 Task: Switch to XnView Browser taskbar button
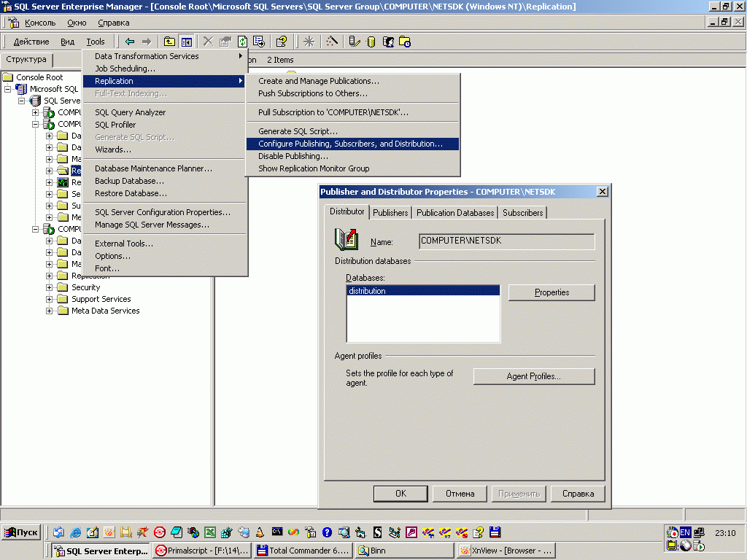click(x=506, y=551)
